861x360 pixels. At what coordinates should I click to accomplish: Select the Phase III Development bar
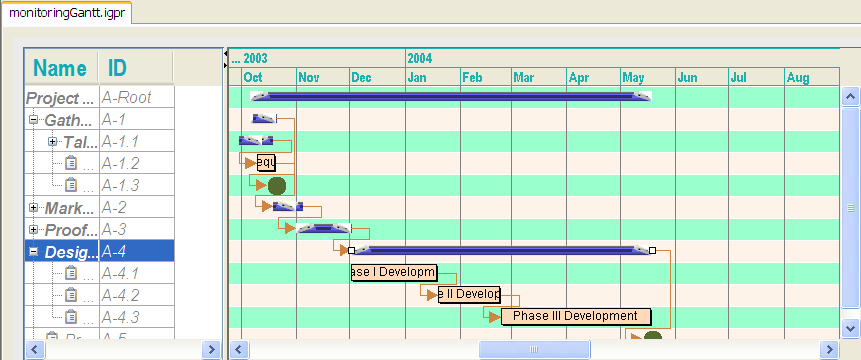pos(576,317)
